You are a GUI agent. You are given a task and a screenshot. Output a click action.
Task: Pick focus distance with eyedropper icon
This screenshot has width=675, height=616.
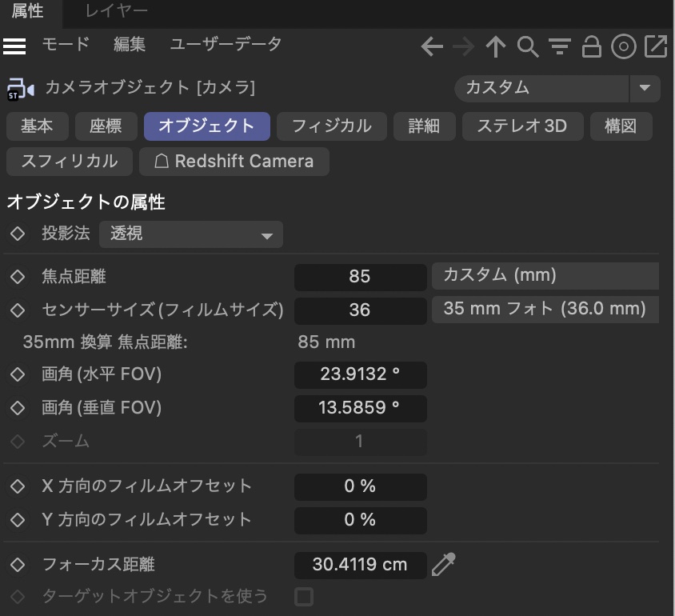[x=443, y=565]
